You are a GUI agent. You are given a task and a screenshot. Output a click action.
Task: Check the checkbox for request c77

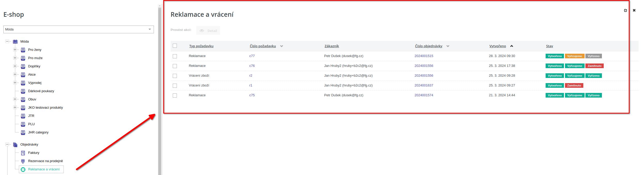coord(175,56)
